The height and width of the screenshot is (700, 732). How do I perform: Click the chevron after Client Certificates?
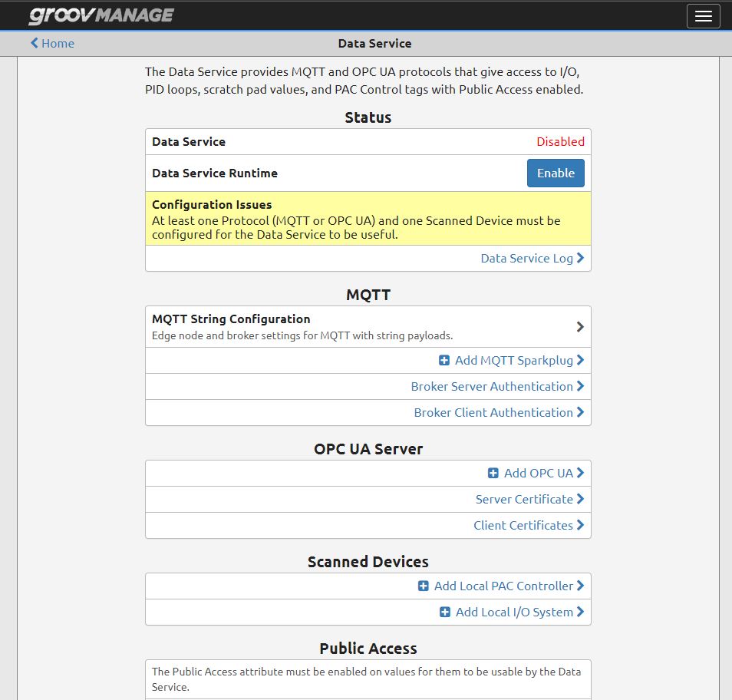point(580,525)
